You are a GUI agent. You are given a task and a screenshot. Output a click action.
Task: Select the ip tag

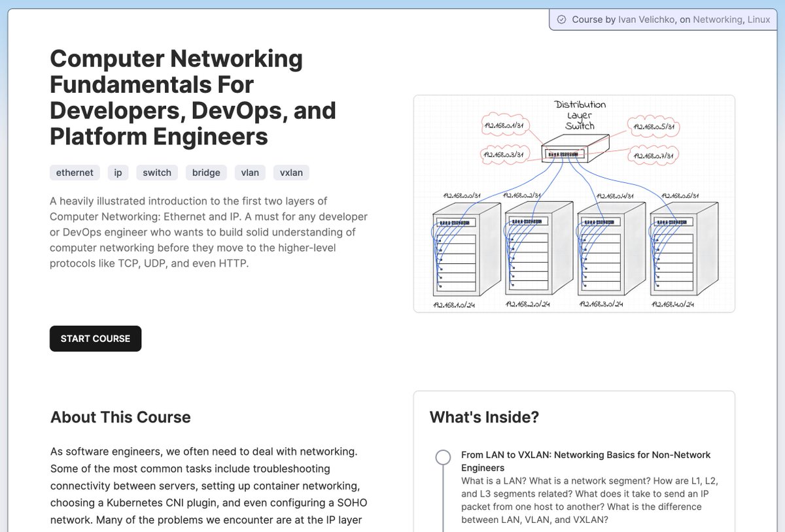coord(118,173)
